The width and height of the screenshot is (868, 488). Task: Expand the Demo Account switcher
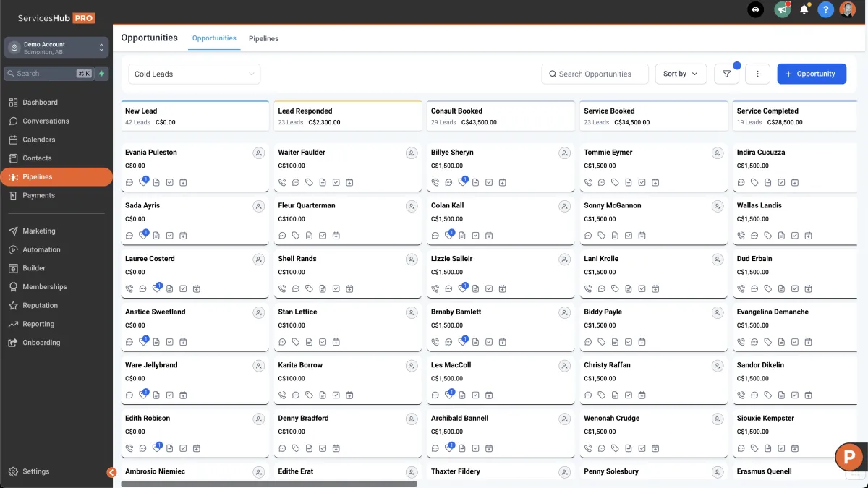click(x=56, y=48)
